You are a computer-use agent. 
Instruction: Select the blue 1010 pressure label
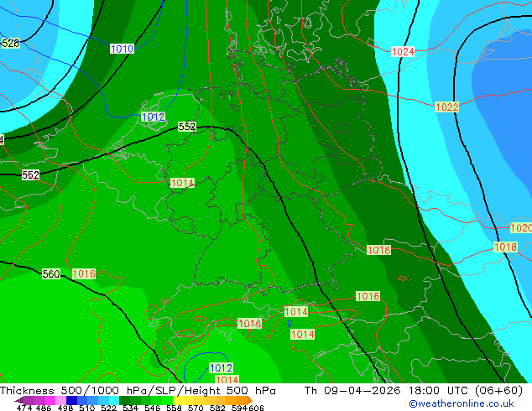pyautogui.click(x=123, y=49)
